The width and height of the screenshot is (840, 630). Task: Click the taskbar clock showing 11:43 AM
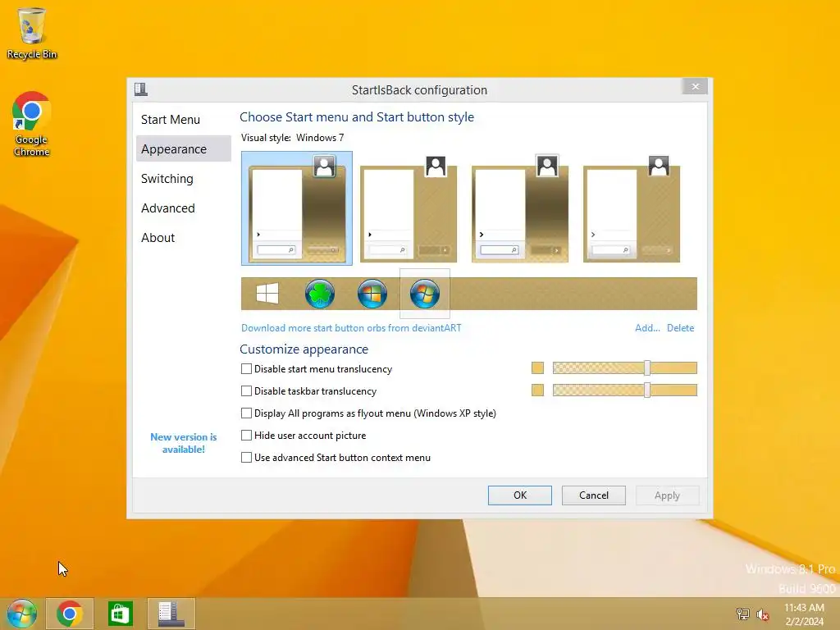(804, 614)
